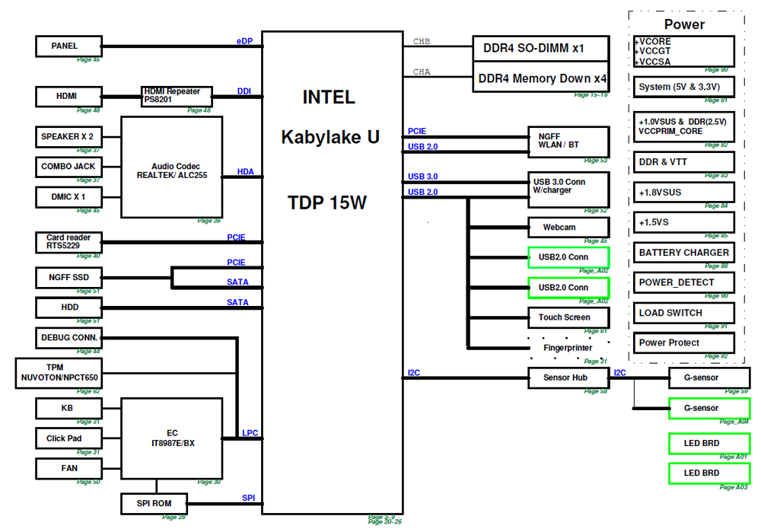Click the INTEL heading in the CPU block
Image resolution: width=761 pixels, height=532 pixels.
tap(329, 97)
